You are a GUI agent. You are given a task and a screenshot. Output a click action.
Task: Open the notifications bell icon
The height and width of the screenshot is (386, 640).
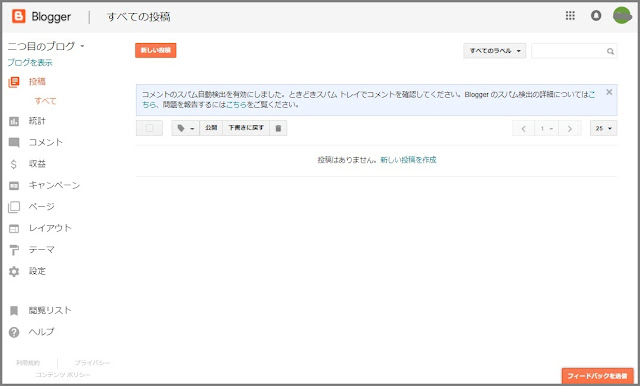click(596, 16)
